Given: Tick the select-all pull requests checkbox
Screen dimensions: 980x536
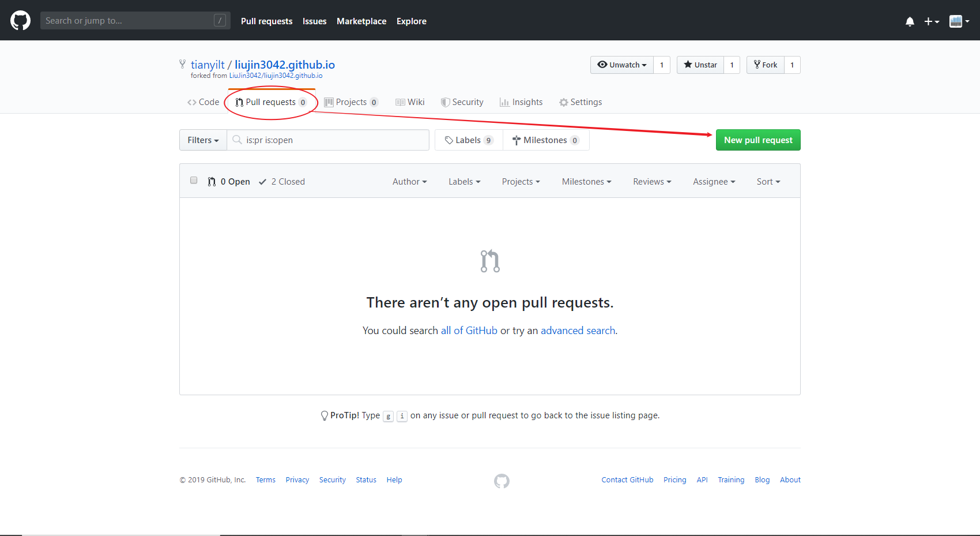Looking at the screenshot, I should [194, 181].
